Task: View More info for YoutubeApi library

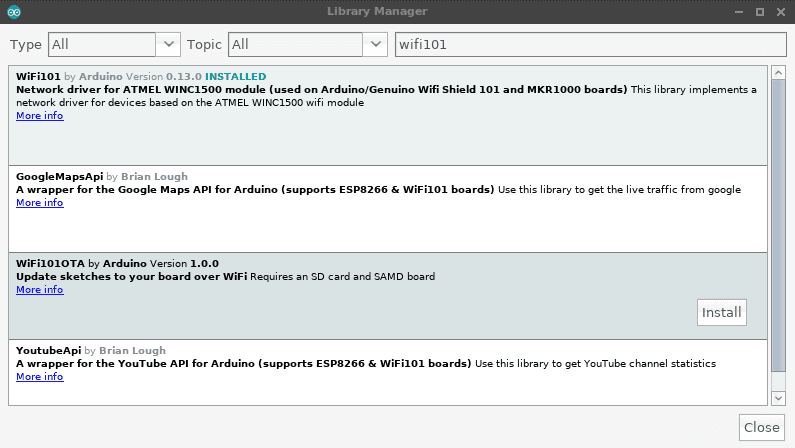Action: [39, 377]
